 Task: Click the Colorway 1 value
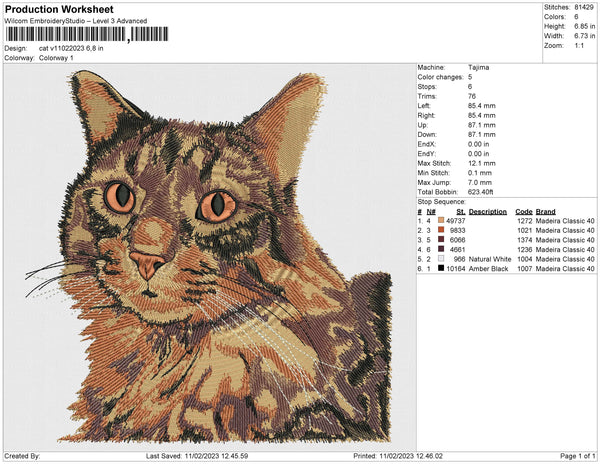pos(56,58)
